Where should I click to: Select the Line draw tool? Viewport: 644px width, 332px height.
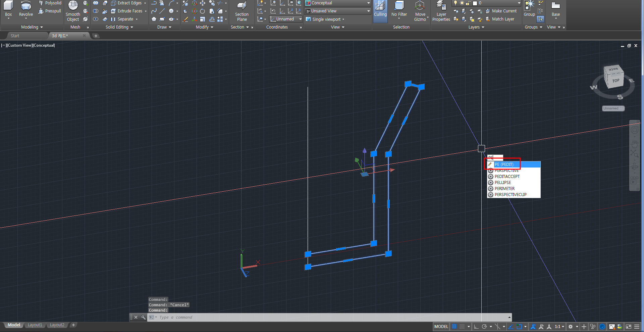(162, 11)
